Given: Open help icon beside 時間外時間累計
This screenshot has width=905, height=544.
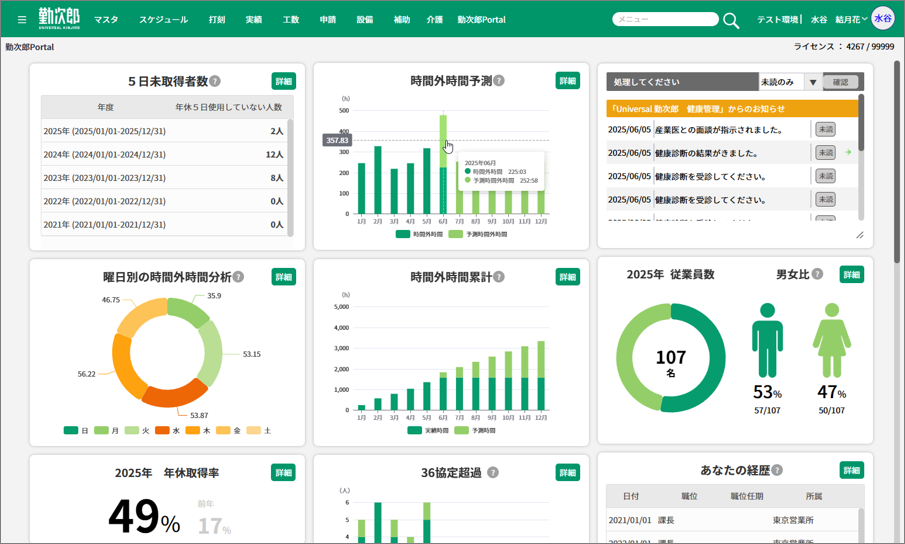Looking at the screenshot, I should (499, 277).
